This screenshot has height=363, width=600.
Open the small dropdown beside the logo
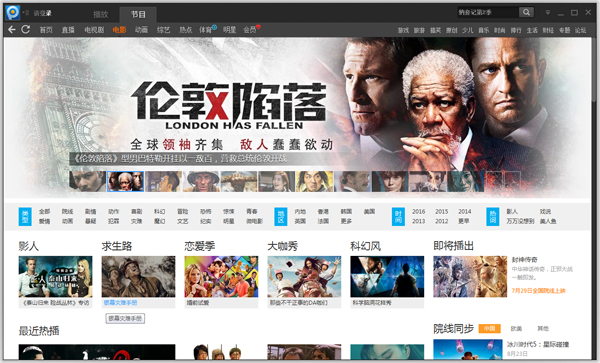(26, 13)
